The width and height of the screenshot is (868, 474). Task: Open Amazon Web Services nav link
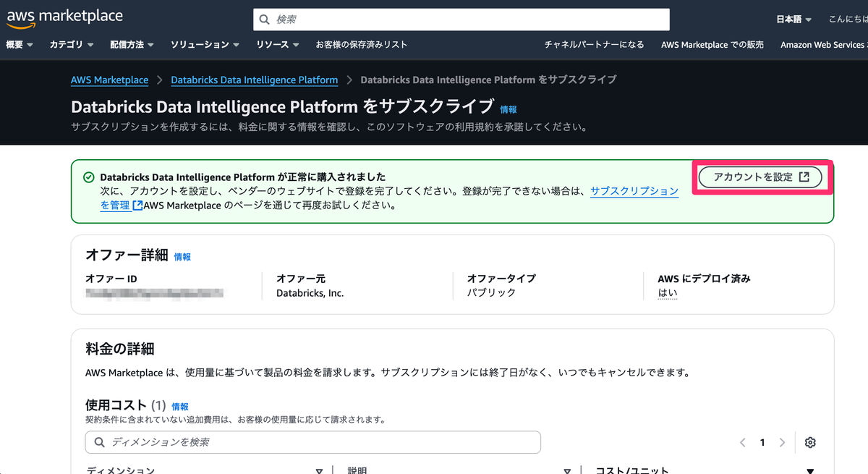pyautogui.click(x=824, y=45)
